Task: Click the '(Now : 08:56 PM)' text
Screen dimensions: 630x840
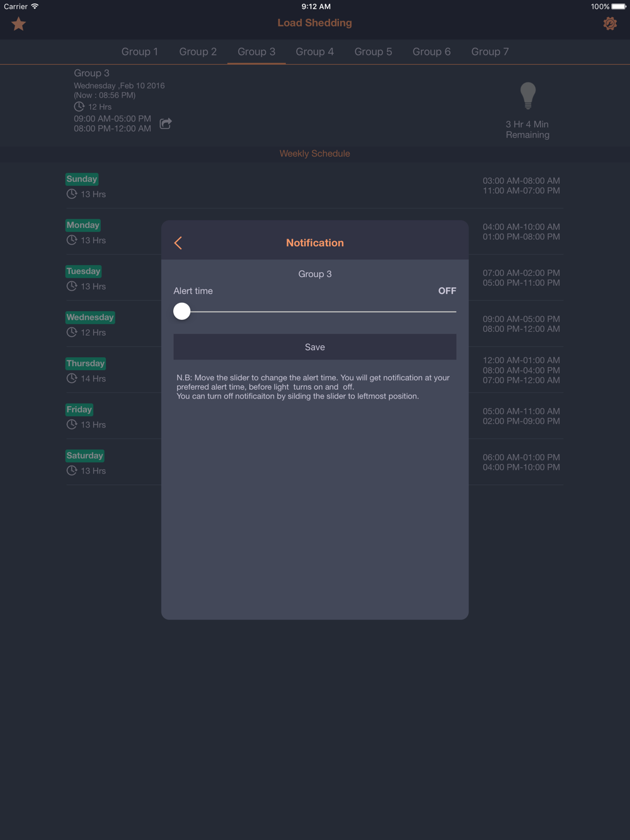Action: (105, 95)
